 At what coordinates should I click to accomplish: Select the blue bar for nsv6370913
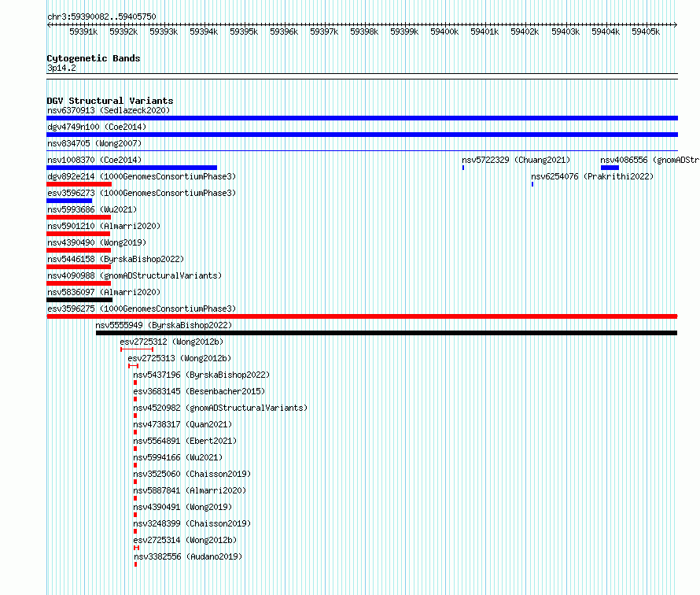(362, 118)
